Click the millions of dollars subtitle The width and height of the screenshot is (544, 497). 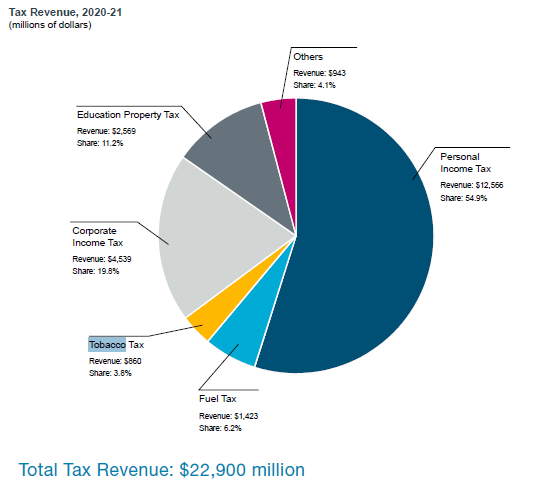coord(50,25)
